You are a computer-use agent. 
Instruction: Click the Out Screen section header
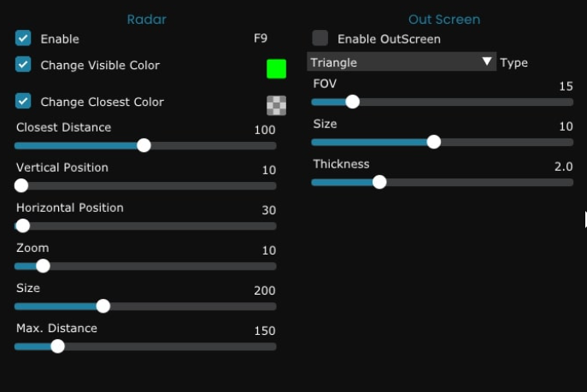pos(443,19)
